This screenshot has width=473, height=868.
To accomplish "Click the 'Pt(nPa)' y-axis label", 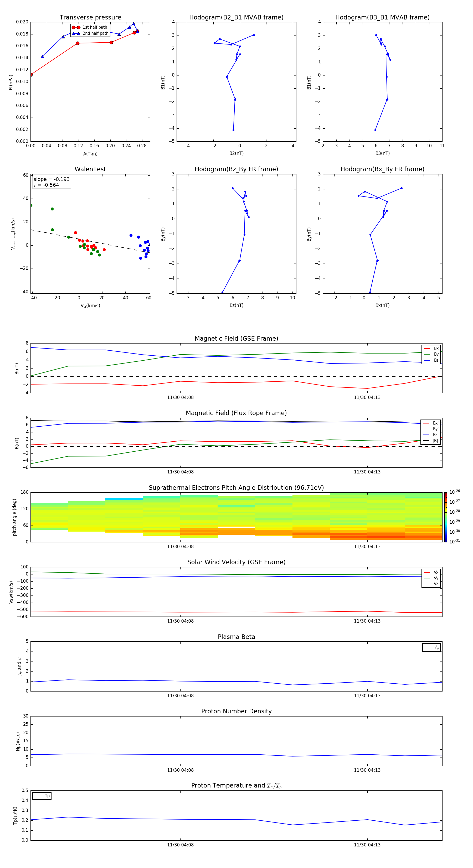I will (x=11, y=82).
